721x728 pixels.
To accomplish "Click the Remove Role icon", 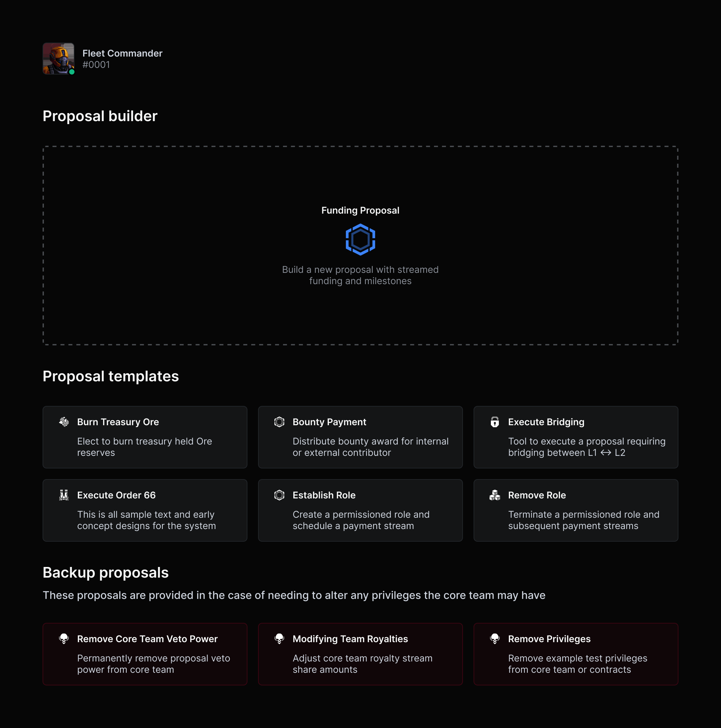I will pyautogui.click(x=495, y=494).
